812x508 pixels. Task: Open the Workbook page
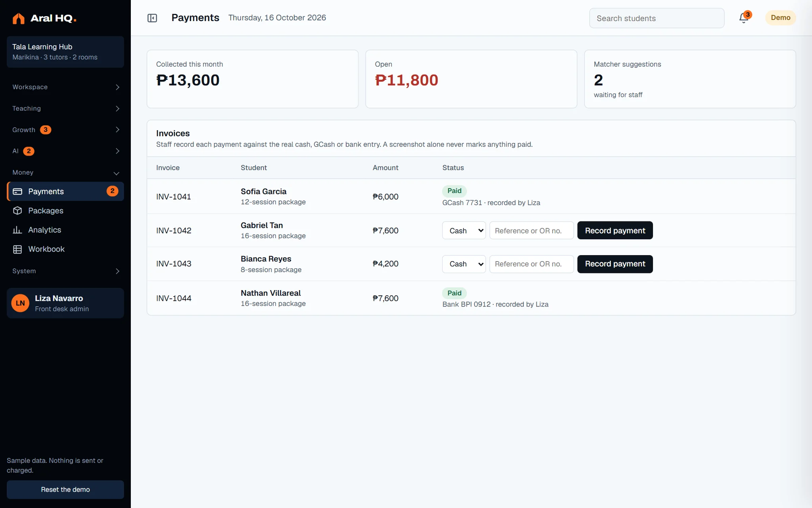tap(65, 249)
